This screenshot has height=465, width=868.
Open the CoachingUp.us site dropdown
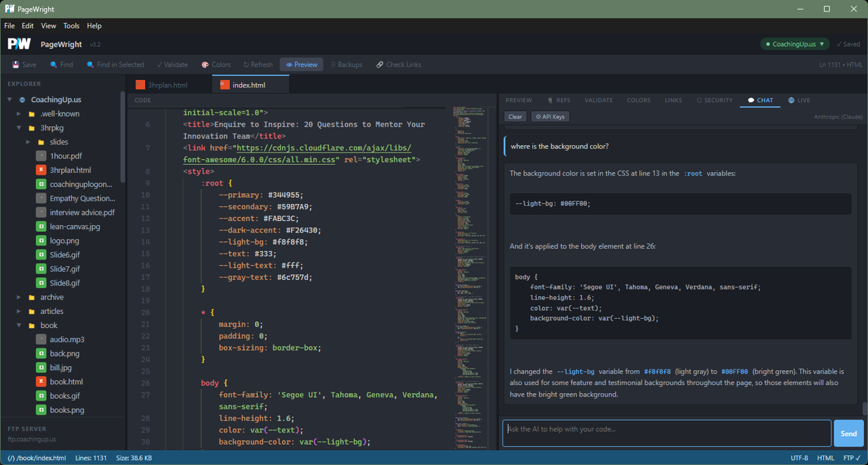click(x=795, y=43)
